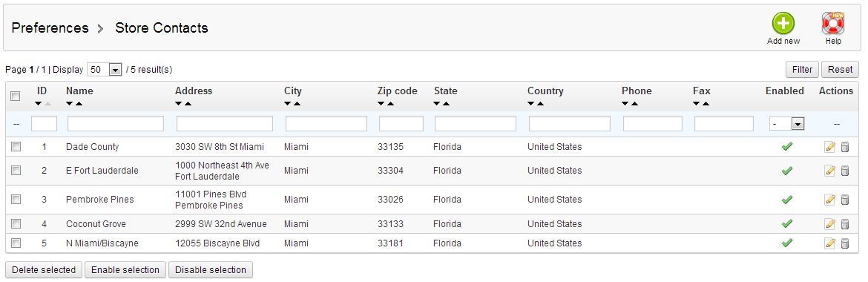This screenshot has width=868, height=282.
Task: Delete the Pembroke Pines store entry
Action: [845, 200]
